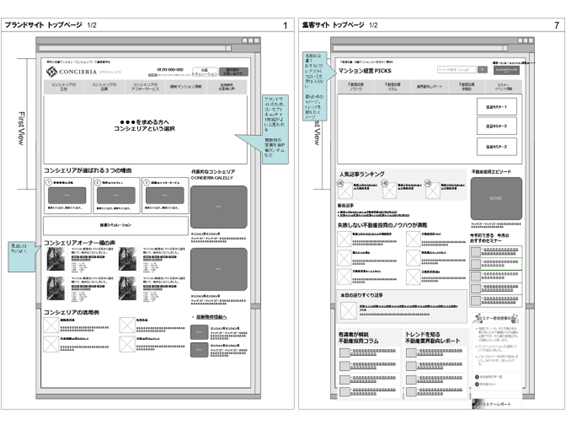Select first ranked article thumbnail in 人気記事ランキング

point(345,191)
